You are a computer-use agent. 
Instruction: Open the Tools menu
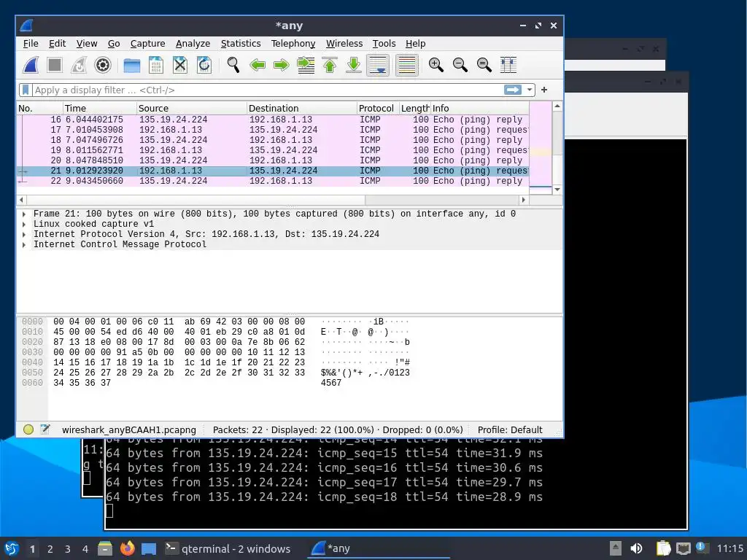pyautogui.click(x=384, y=43)
